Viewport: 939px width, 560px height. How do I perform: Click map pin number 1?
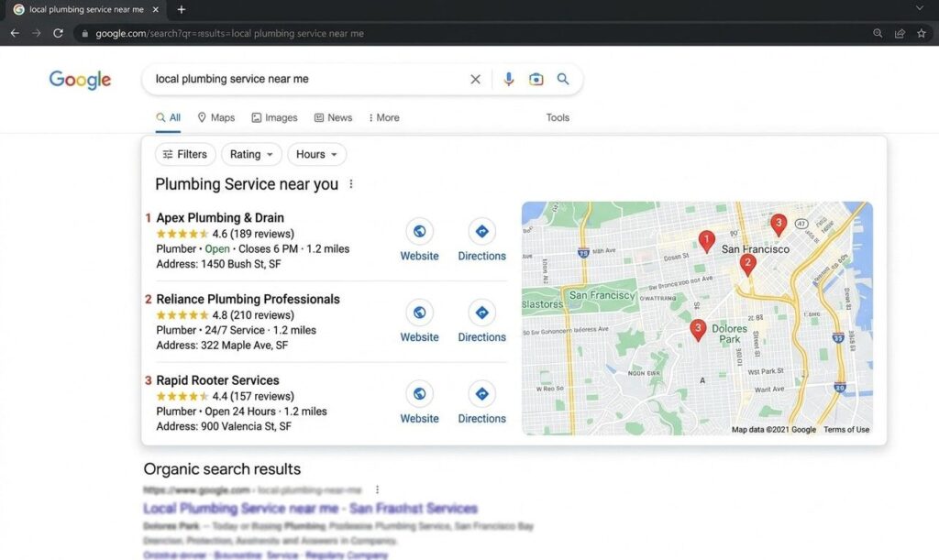tap(707, 240)
